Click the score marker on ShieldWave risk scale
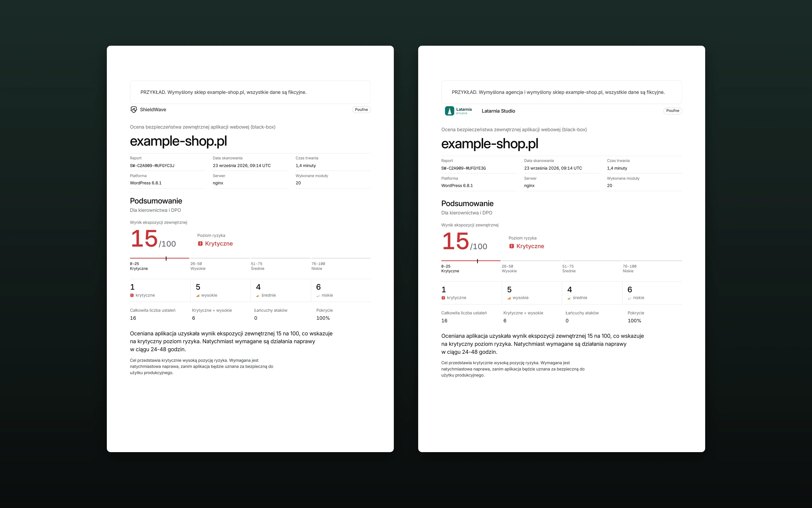This screenshot has height=508, width=812. (166, 258)
